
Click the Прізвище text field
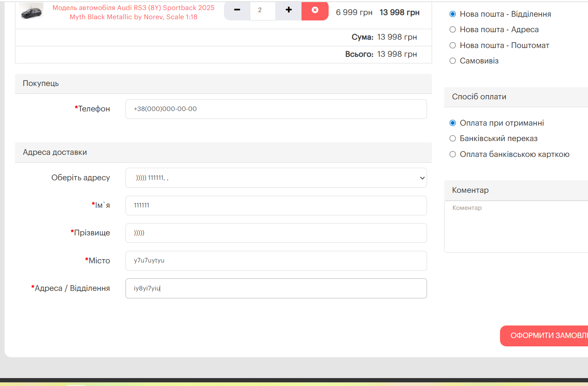(276, 233)
